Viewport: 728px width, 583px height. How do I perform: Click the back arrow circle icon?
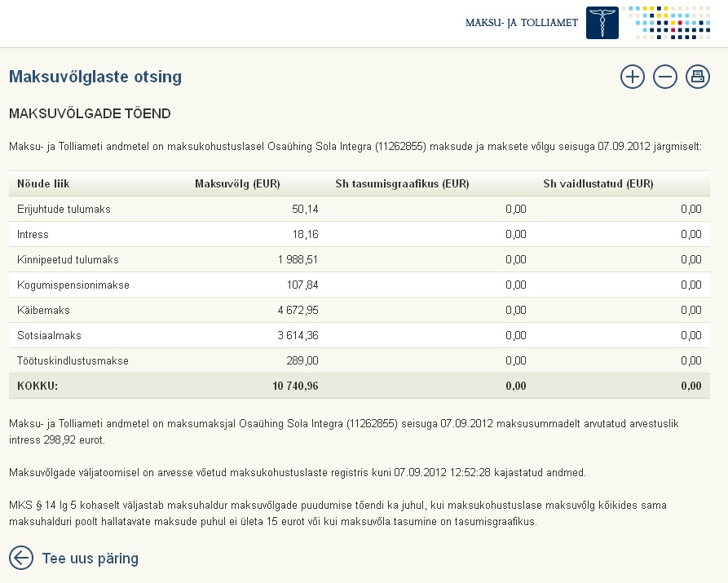coord(21,558)
